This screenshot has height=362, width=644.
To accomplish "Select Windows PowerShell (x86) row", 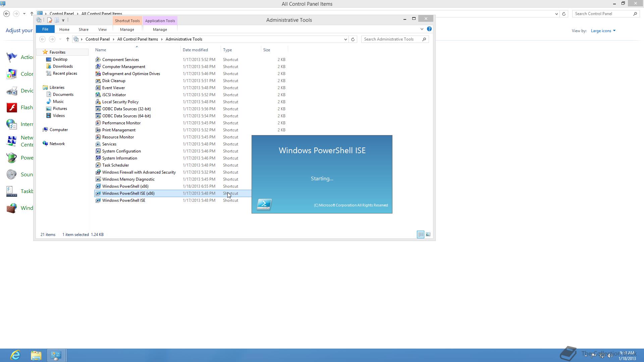I will (173, 186).
